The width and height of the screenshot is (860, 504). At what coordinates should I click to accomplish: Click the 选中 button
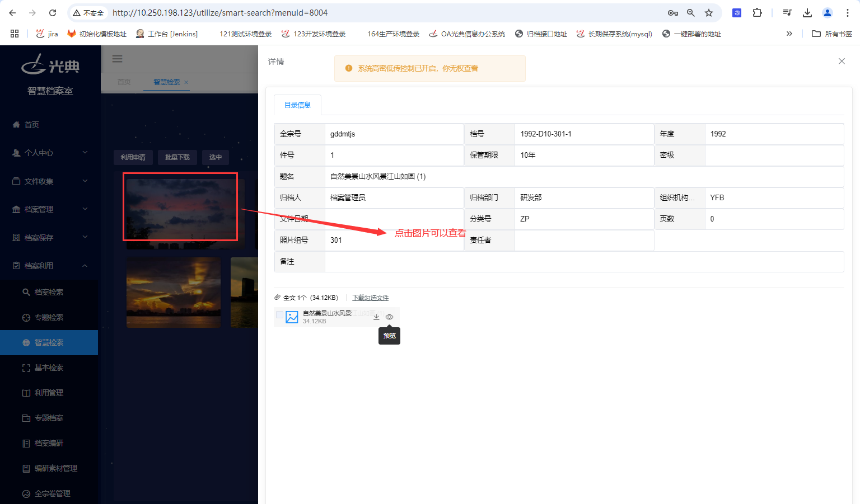click(x=216, y=157)
